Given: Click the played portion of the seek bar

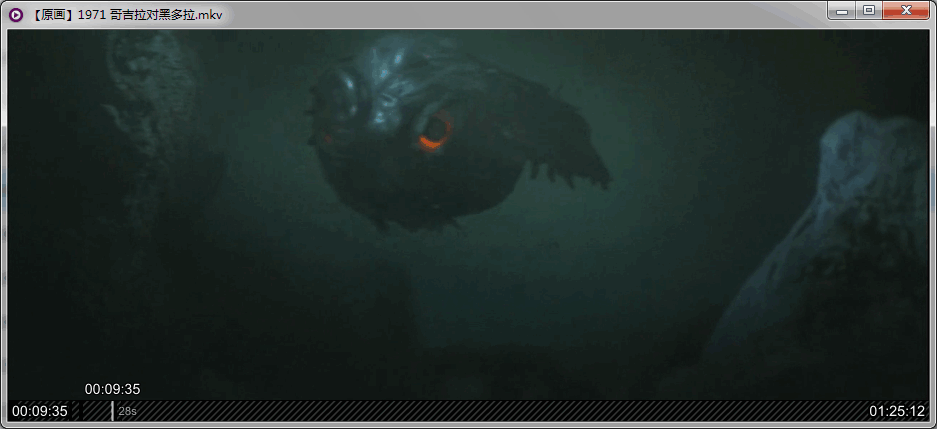Looking at the screenshot, I should coord(95,411).
